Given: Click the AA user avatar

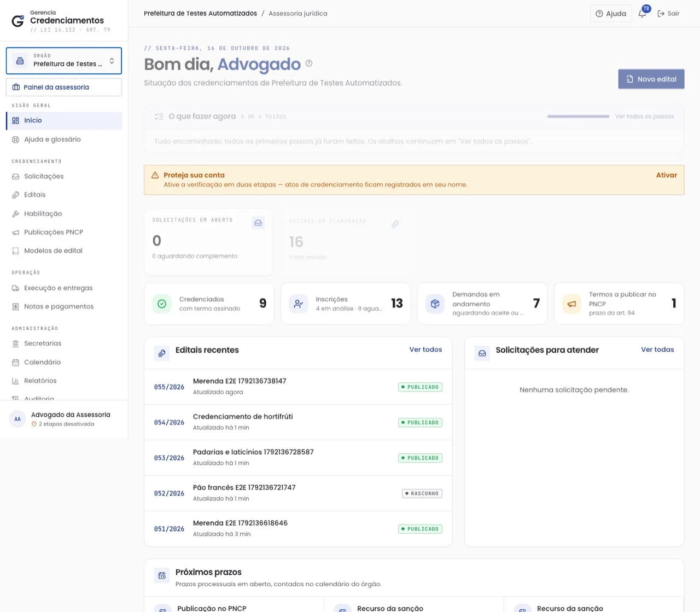Looking at the screenshot, I should pyautogui.click(x=17, y=419).
